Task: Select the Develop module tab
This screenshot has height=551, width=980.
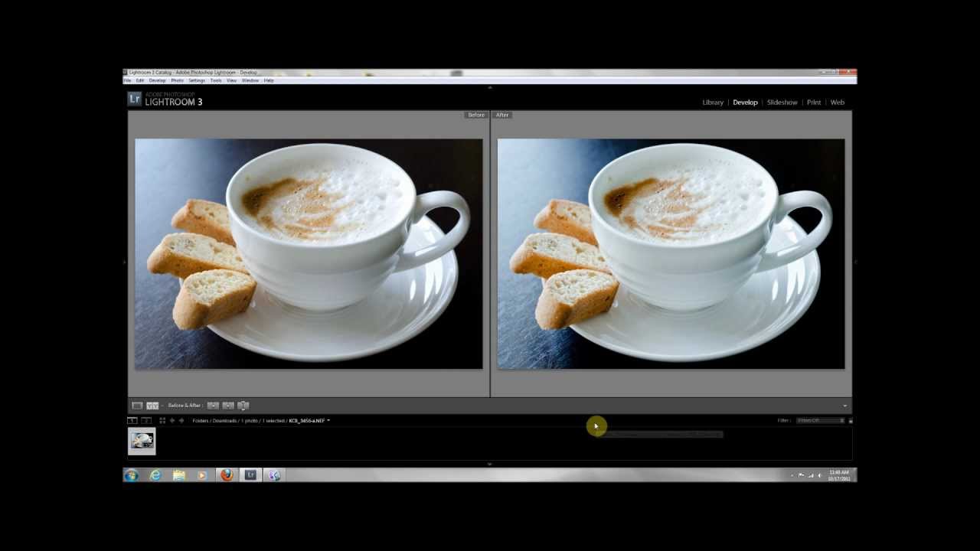Action: [745, 103]
